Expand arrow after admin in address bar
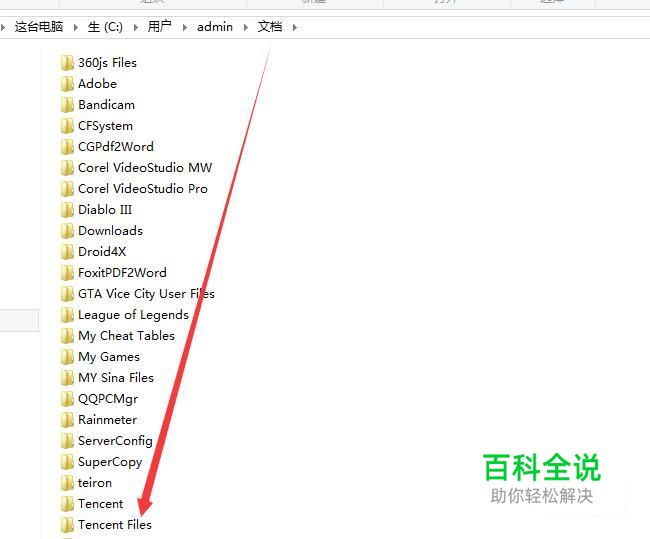Screen dimensions: 650x539 click(x=246, y=27)
